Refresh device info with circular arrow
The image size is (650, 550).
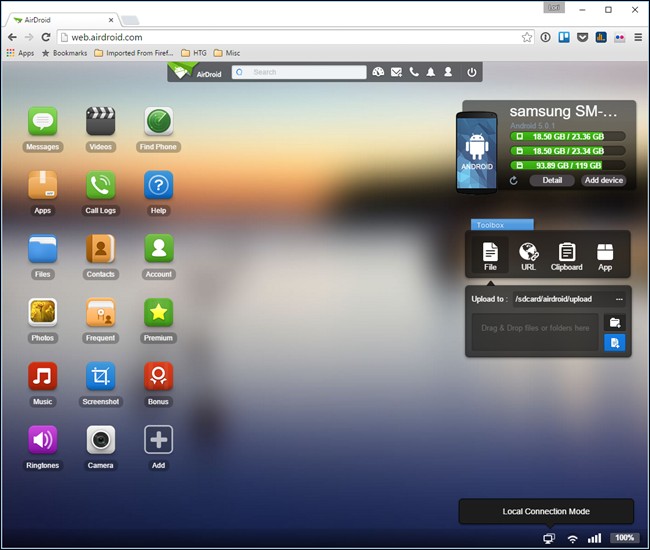click(514, 181)
